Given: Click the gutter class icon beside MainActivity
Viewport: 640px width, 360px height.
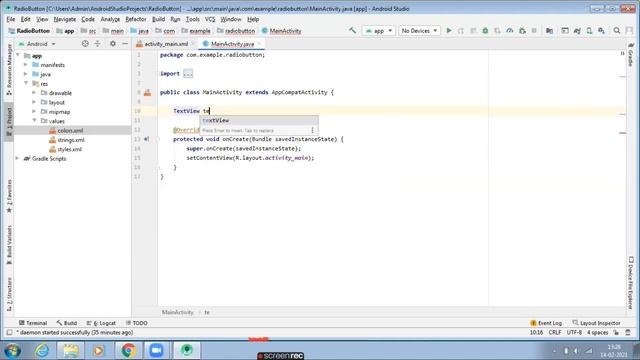Looking at the screenshot, I should coord(147,93).
